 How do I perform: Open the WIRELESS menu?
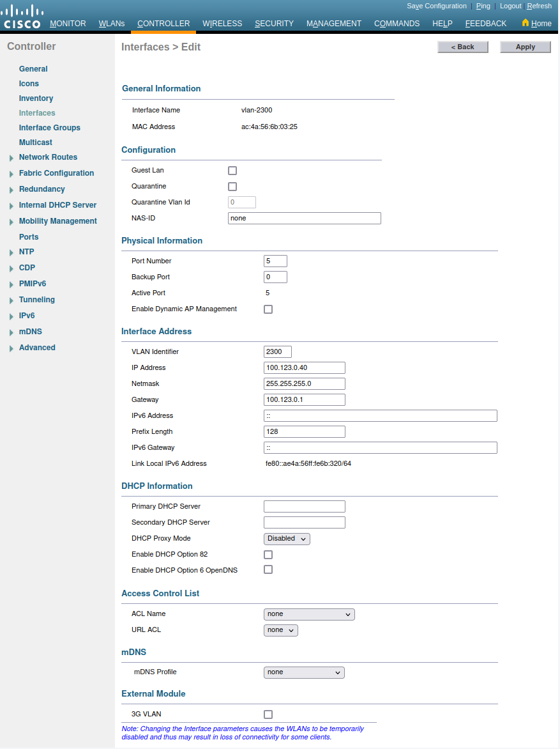pyautogui.click(x=222, y=24)
